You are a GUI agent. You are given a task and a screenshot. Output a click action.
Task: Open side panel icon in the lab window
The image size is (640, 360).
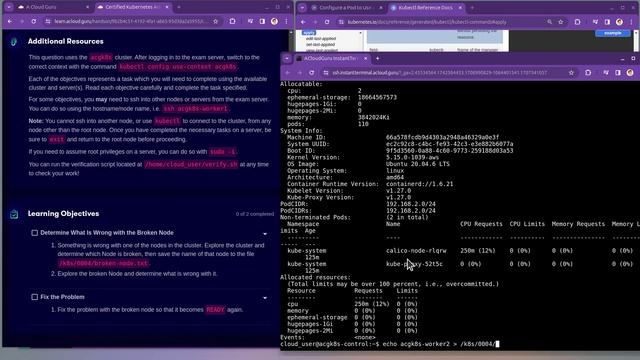pyautogui.click(x=262, y=21)
